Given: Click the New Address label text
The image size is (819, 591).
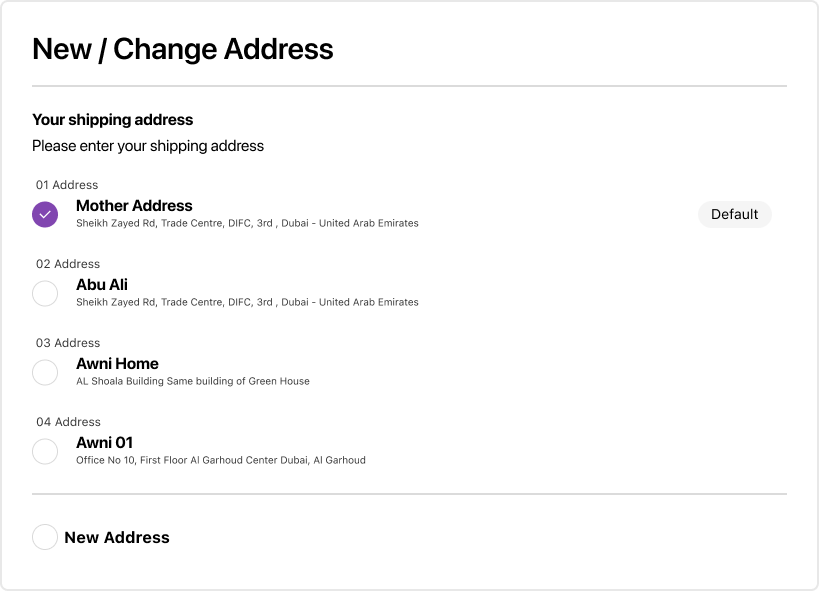Looking at the screenshot, I should click(x=117, y=537).
